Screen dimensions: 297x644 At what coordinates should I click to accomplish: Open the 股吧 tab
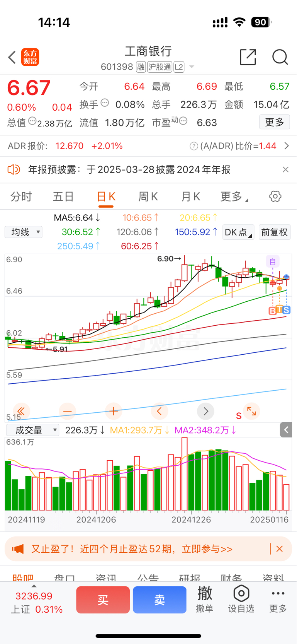click(x=23, y=577)
